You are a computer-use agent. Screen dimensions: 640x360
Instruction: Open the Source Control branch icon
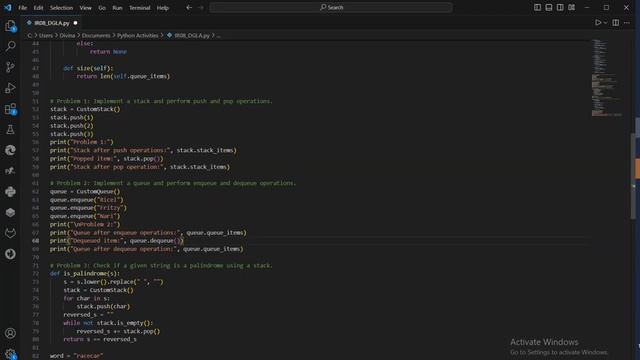10,67
